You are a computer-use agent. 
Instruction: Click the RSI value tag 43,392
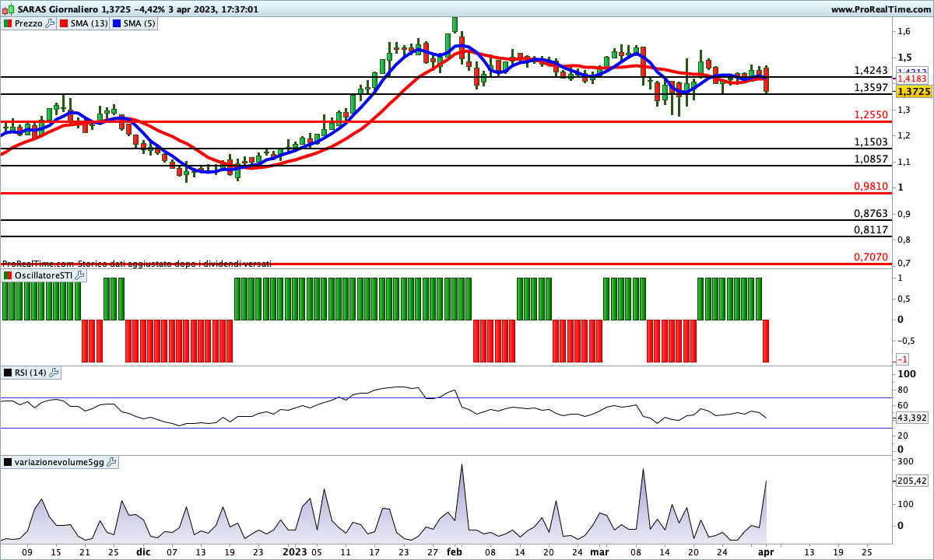tap(912, 418)
